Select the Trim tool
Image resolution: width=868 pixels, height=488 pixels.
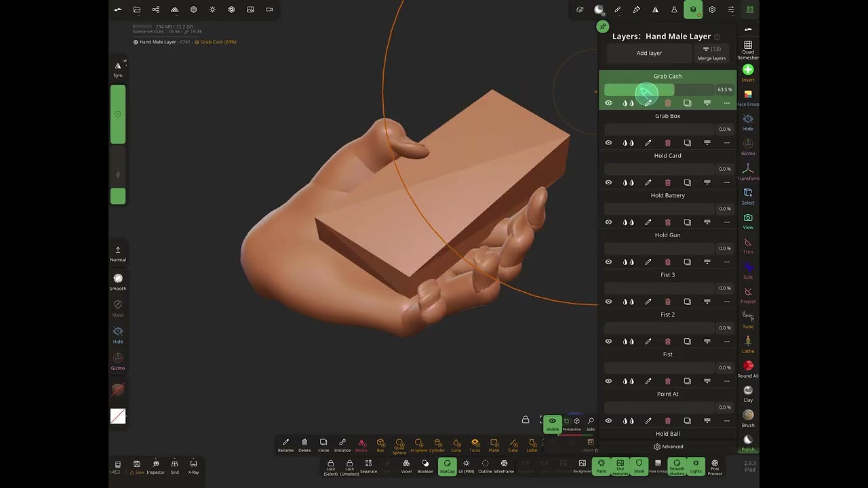pos(748,245)
